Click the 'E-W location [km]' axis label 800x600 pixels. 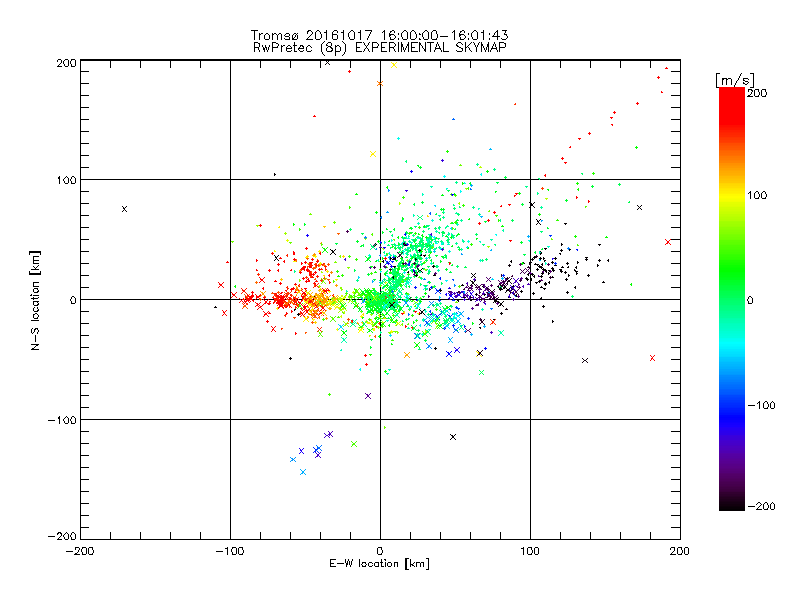[379, 563]
